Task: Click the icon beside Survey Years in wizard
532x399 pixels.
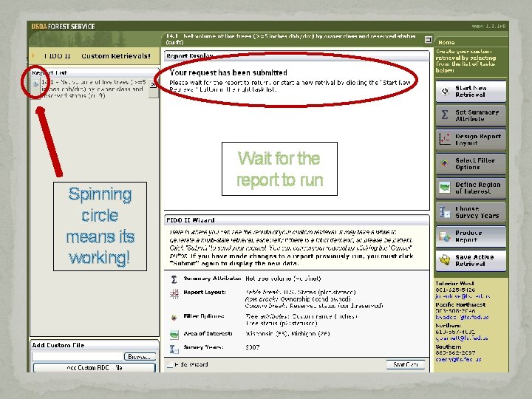Action: pos(174,349)
